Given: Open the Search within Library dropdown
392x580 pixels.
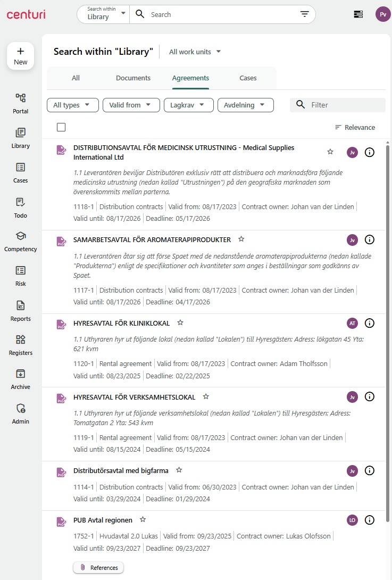Looking at the screenshot, I should [103, 14].
